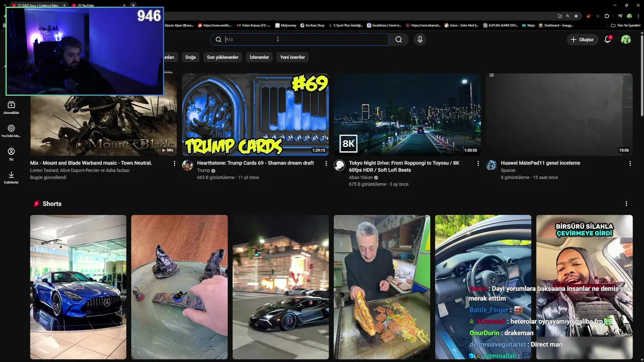Click the Shorts section heading

(x=52, y=204)
